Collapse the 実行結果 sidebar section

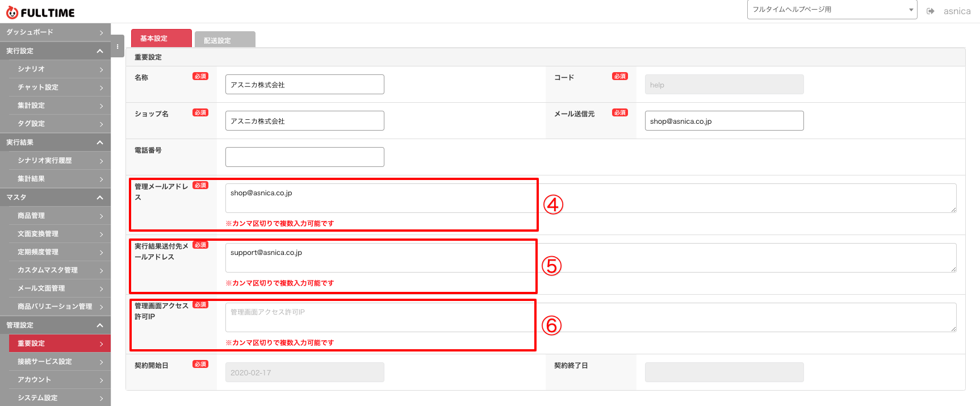[x=55, y=143]
